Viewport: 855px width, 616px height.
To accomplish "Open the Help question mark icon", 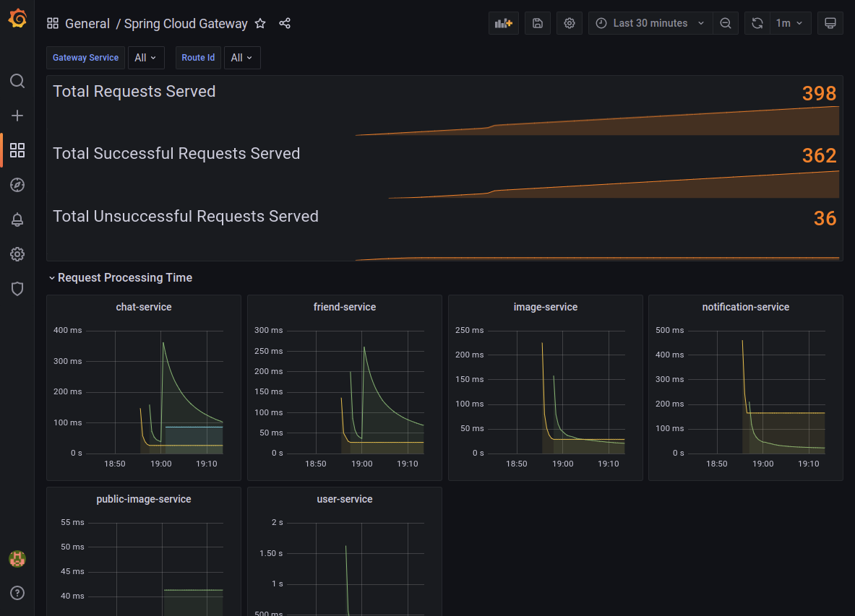I will (x=17, y=593).
